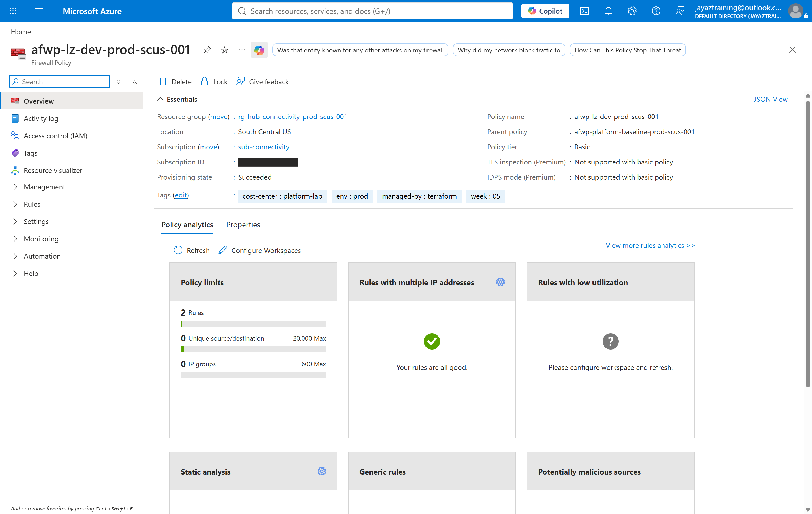Collapse the Essentials section
Viewport: 812px width, 514px height.
[x=161, y=99]
